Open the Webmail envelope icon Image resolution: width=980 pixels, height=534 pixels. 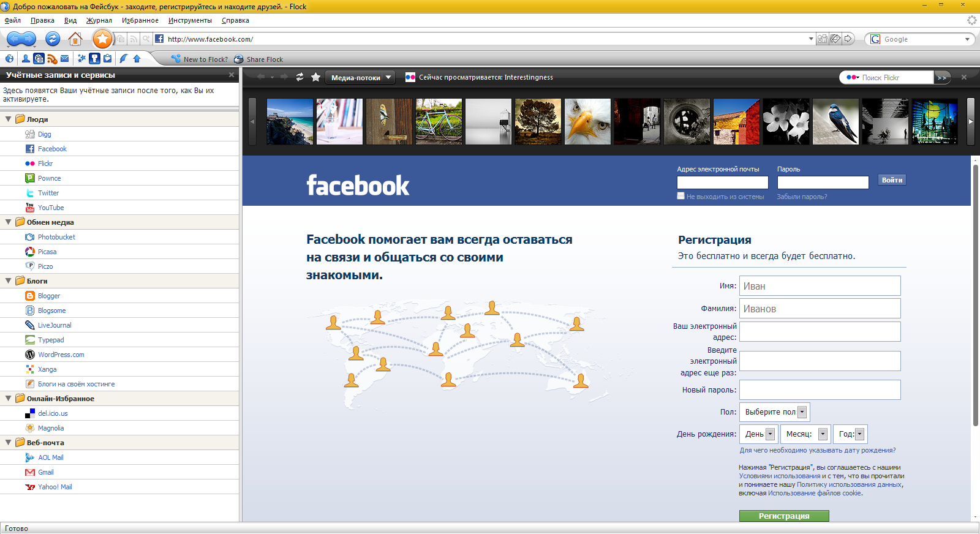tap(64, 59)
